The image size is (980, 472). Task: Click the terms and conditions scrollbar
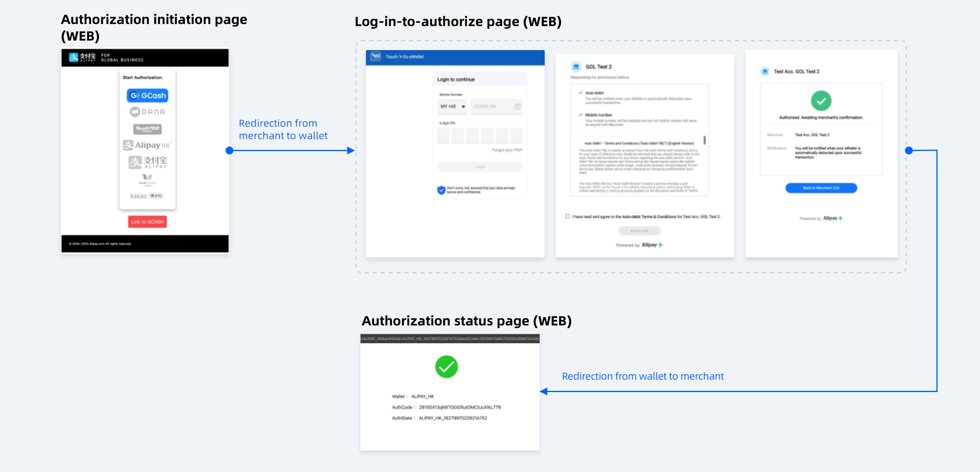704,140
